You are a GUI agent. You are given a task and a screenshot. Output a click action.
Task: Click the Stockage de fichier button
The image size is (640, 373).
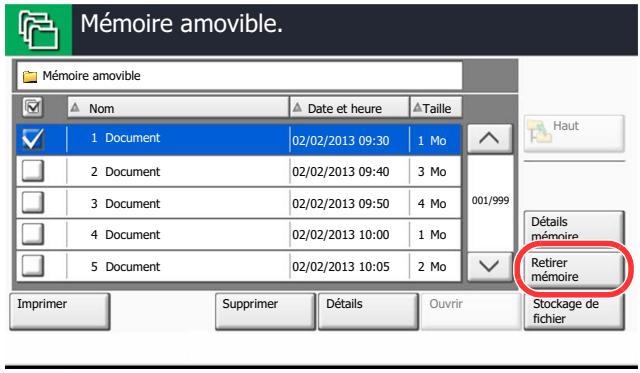[x=574, y=311]
